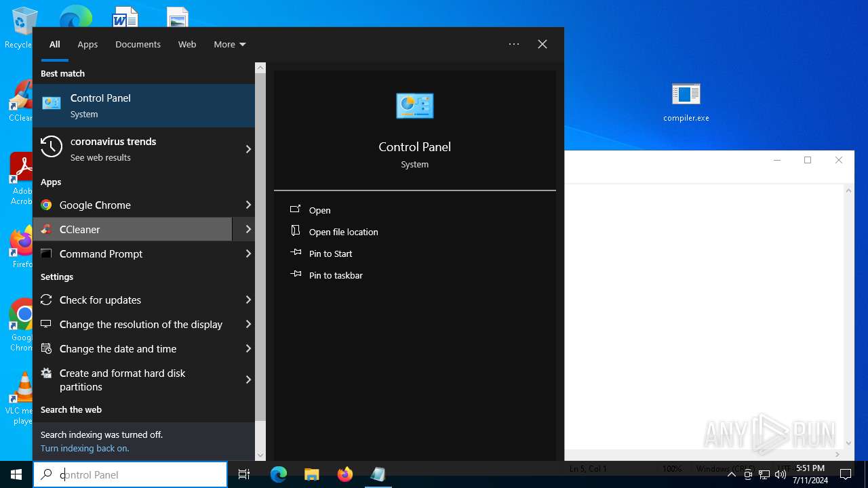Click the results list scroll down arrow

tap(260, 455)
